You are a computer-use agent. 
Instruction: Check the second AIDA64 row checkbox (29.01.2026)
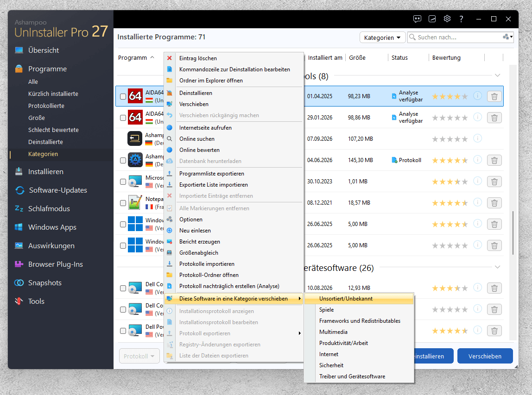coord(123,118)
